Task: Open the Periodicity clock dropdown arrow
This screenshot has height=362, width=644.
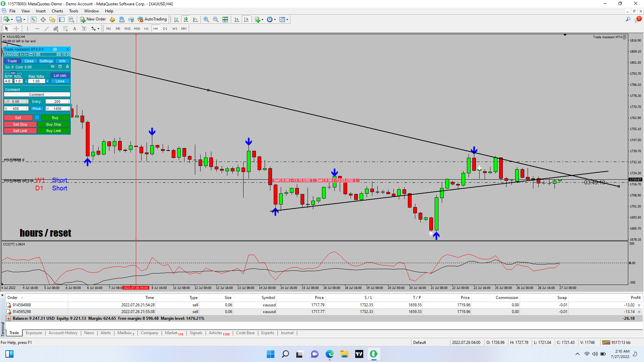Action: pos(275,19)
